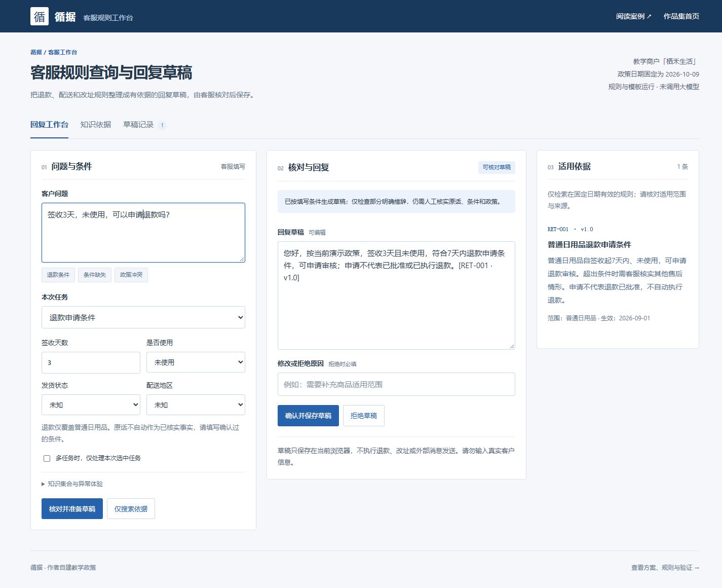
Task: Open the 草稿记录 tab
Action: pyautogui.click(x=144, y=125)
